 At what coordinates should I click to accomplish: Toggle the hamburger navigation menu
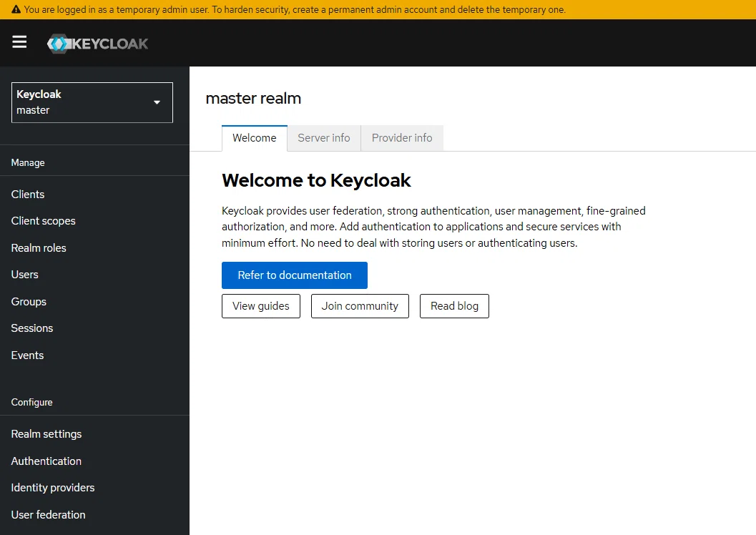(19, 42)
